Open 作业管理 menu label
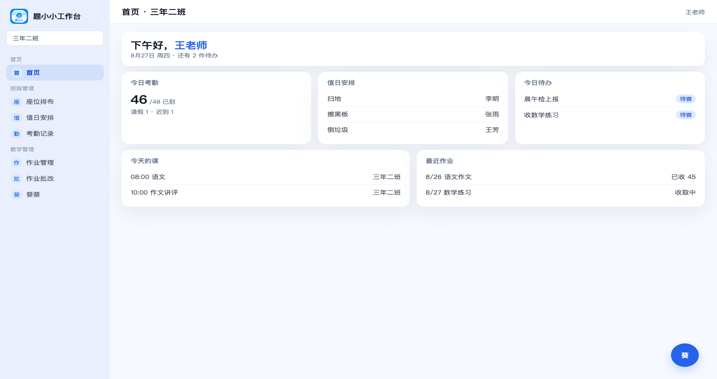Viewport: 717px width, 379px height. pyautogui.click(x=40, y=162)
